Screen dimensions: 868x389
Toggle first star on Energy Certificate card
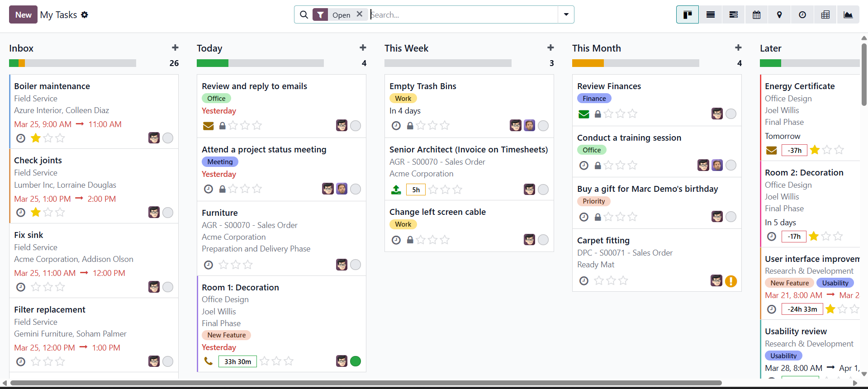(x=815, y=150)
